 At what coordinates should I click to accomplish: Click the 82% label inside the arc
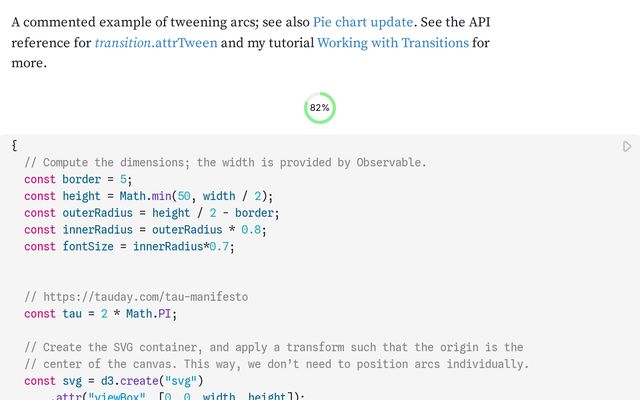319,107
